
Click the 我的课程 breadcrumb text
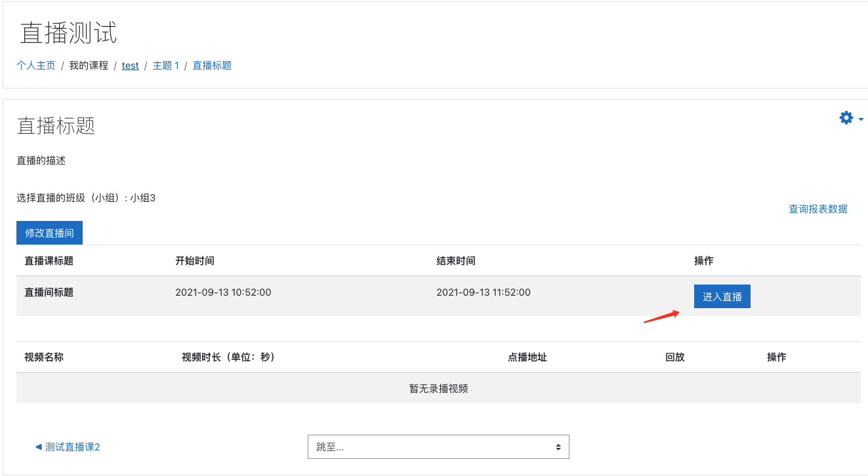coord(89,66)
